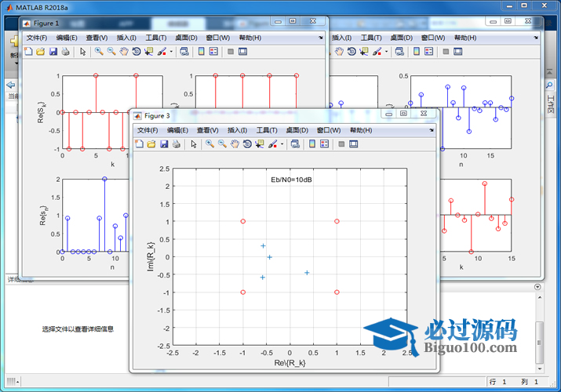561x392 pixels.
Task: Show Plot Tools icon in Figure 3 toolbar
Action: coord(354,144)
